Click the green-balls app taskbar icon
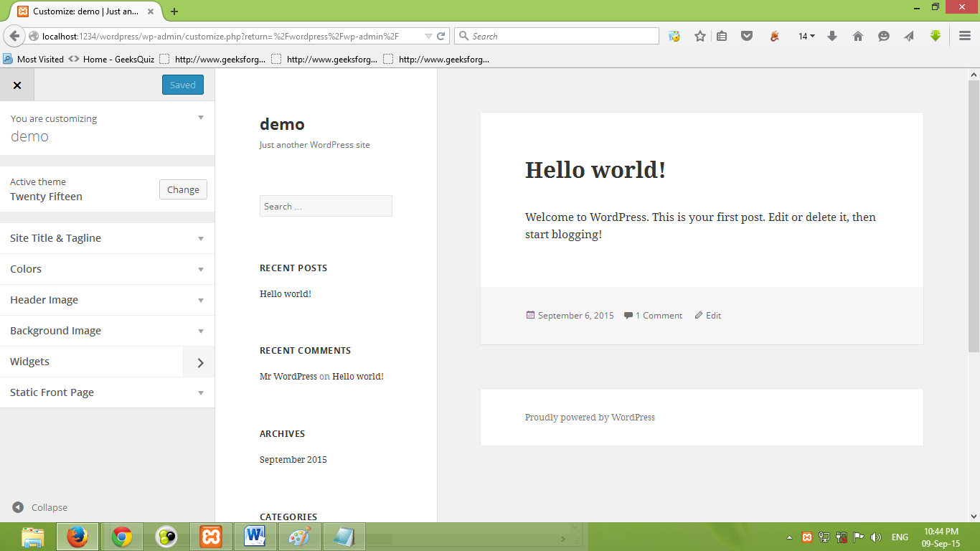The width and height of the screenshot is (980, 551). tap(166, 537)
